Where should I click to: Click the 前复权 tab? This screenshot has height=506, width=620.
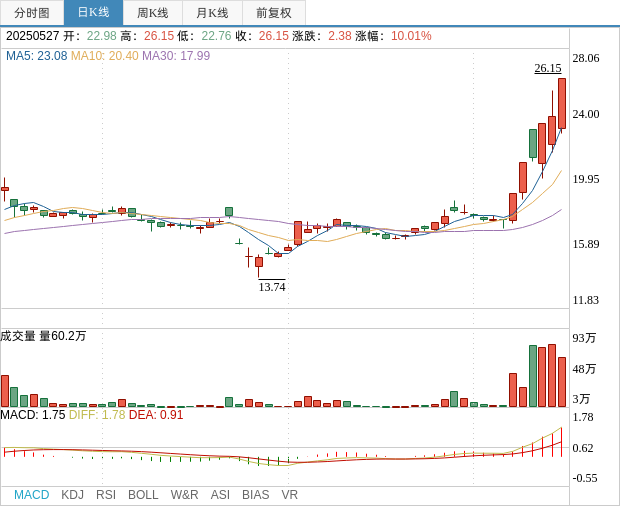274,13
